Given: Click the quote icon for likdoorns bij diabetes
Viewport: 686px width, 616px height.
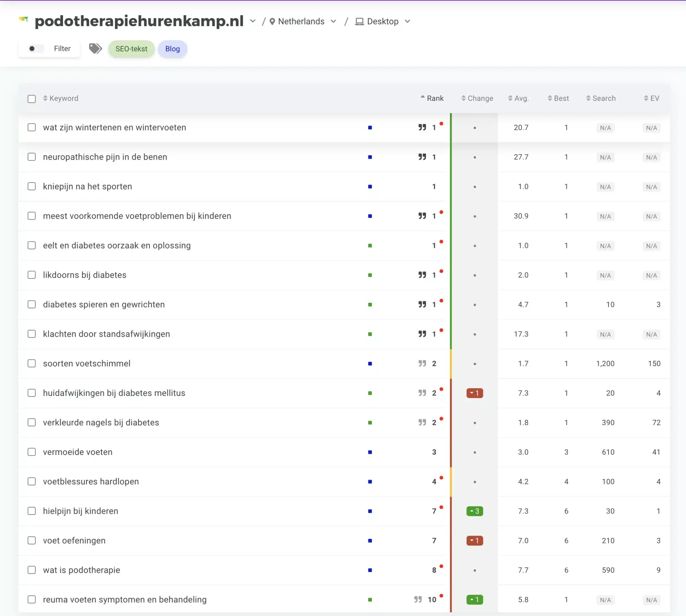Looking at the screenshot, I should tap(422, 274).
